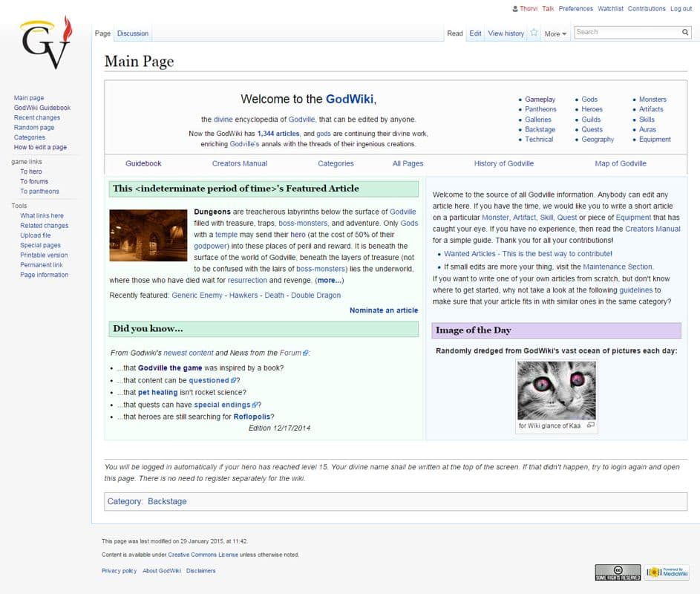Open Upload file tool
700x594 pixels.
pyautogui.click(x=36, y=235)
